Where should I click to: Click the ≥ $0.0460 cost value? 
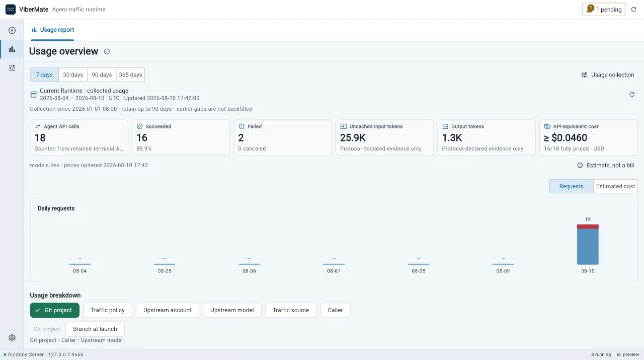(x=566, y=137)
